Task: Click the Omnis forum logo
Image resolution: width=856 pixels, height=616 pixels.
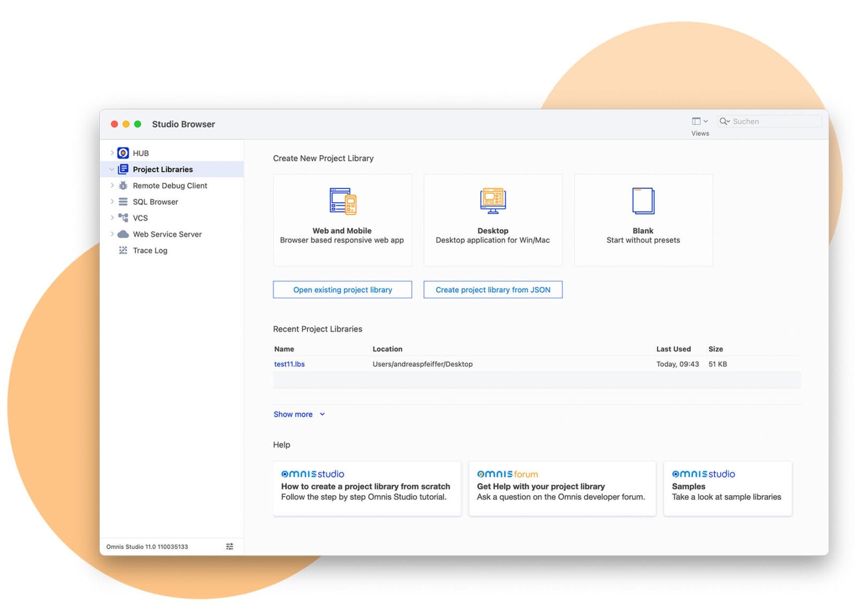Action: point(507,474)
